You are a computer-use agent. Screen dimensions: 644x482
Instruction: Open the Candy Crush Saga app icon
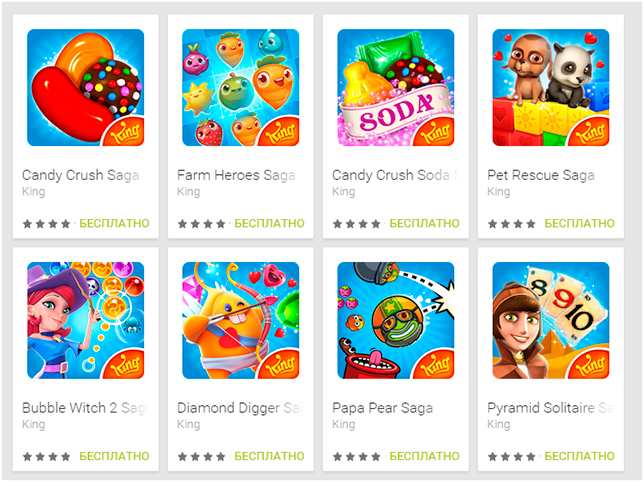click(85, 87)
